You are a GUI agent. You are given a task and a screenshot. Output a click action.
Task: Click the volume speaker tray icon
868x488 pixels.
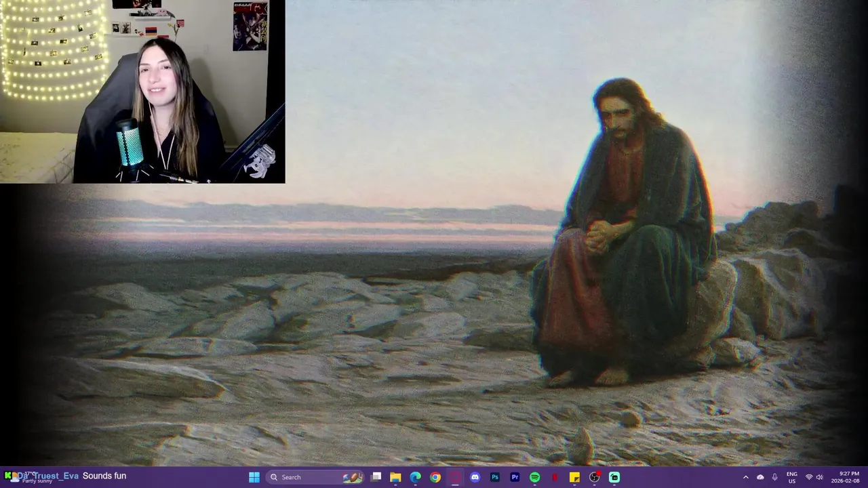[820, 477]
